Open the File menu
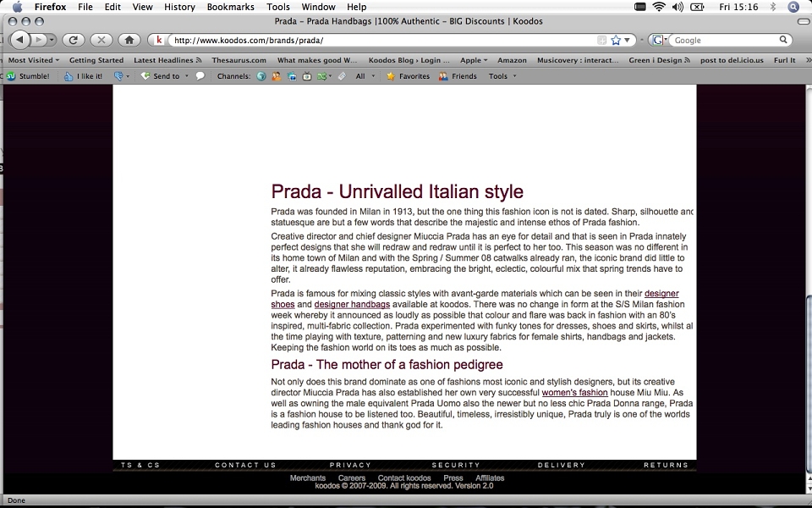The height and width of the screenshot is (508, 812). [85, 7]
